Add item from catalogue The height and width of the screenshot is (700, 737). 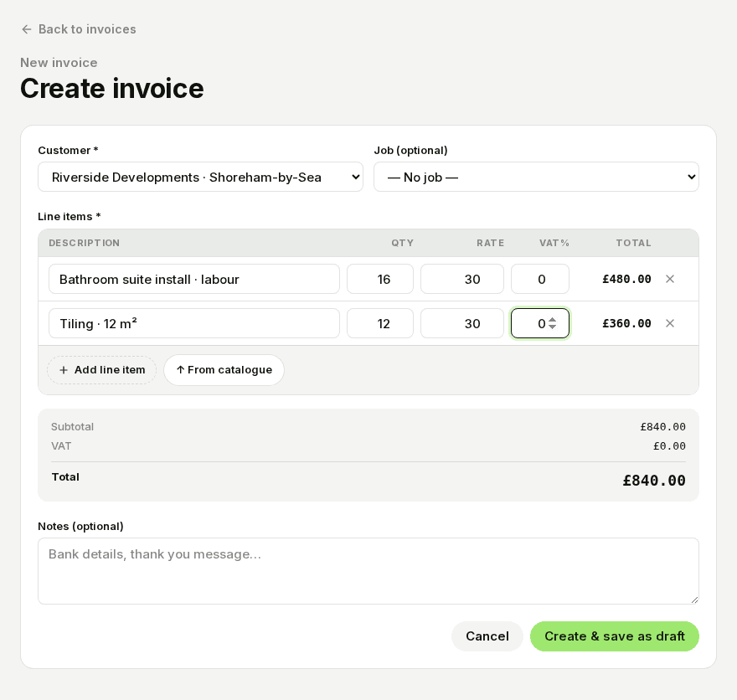[x=224, y=370]
